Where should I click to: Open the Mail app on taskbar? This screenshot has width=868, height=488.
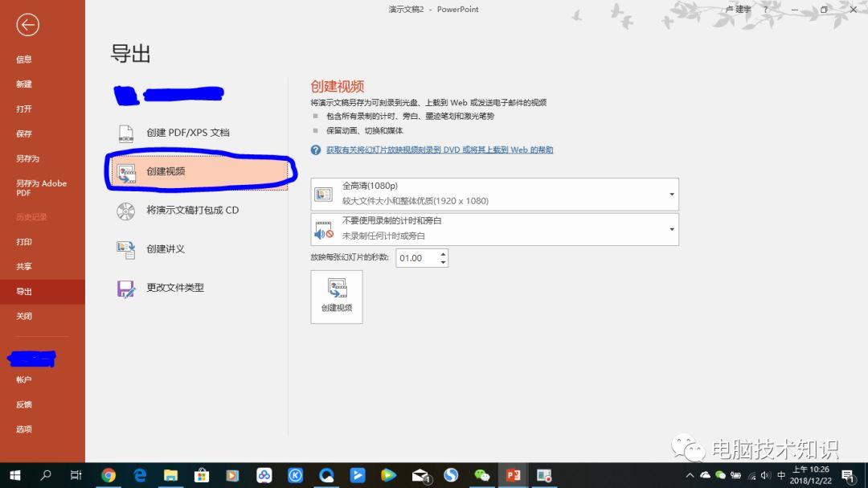click(420, 475)
